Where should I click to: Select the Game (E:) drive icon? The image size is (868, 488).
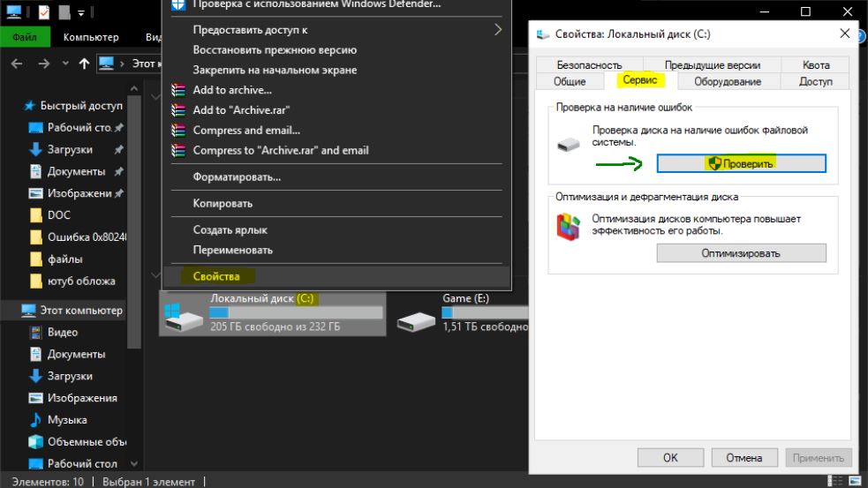click(x=416, y=321)
